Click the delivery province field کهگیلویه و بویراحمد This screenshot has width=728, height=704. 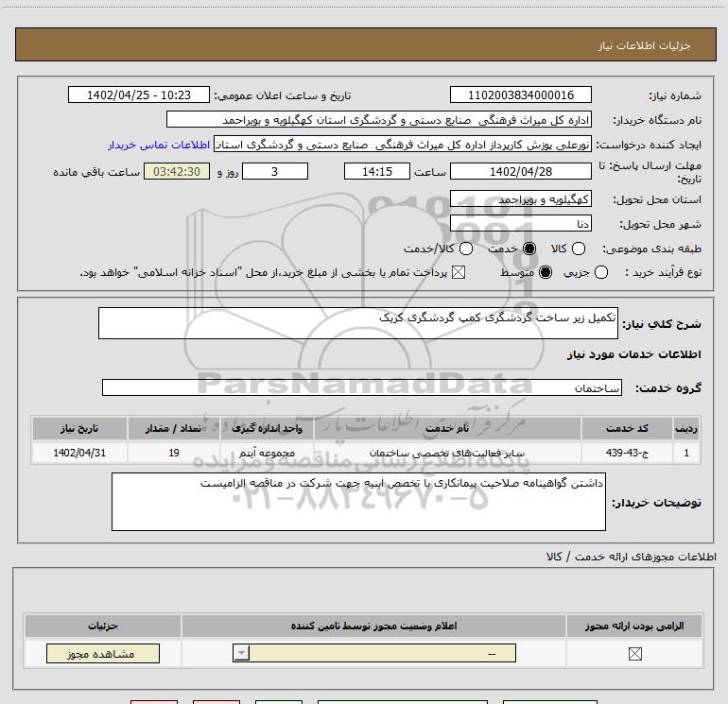pos(520,199)
